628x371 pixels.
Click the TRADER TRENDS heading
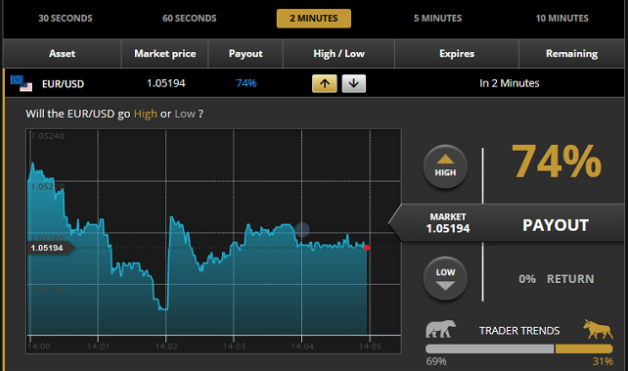[x=519, y=331]
